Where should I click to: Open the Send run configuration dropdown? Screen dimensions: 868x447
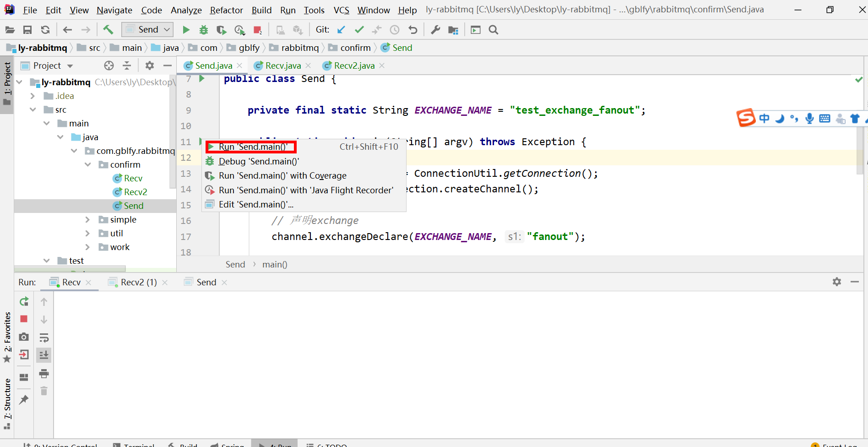[147, 29]
